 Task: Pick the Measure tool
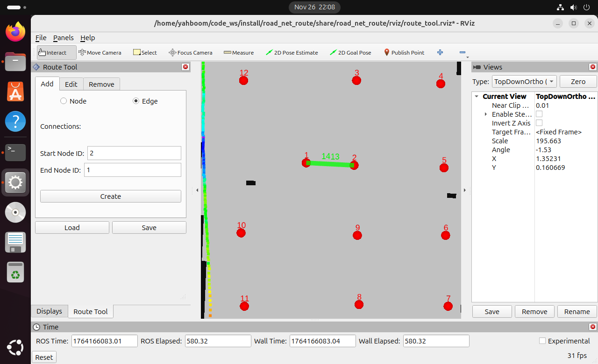pyautogui.click(x=239, y=53)
